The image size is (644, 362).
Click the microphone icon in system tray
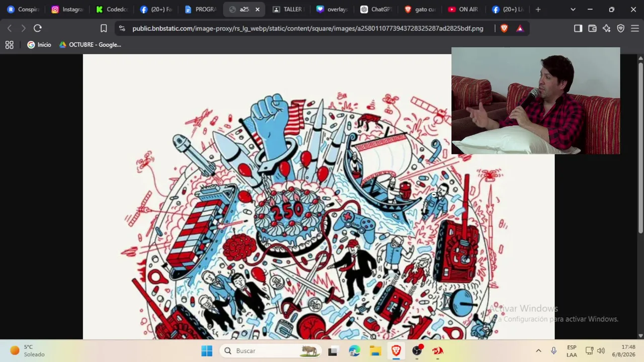coord(553,350)
